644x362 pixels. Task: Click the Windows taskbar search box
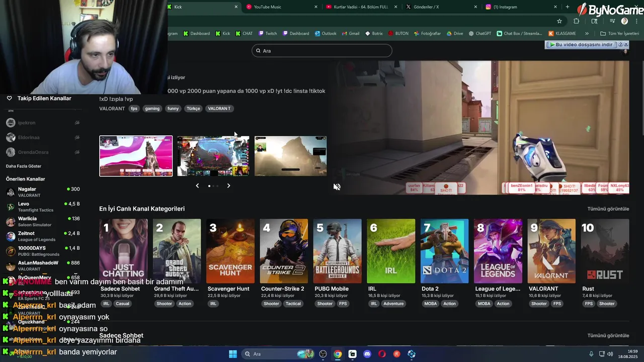[x=277, y=354]
